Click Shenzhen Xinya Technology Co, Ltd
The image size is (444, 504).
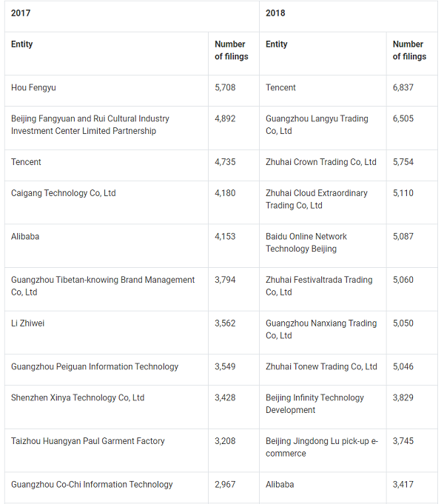click(78, 397)
